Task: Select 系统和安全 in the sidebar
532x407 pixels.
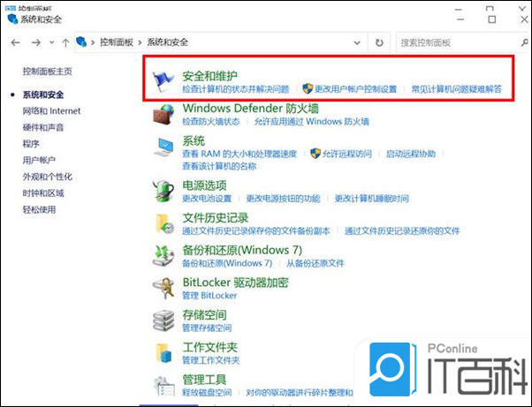Action: click(43, 94)
